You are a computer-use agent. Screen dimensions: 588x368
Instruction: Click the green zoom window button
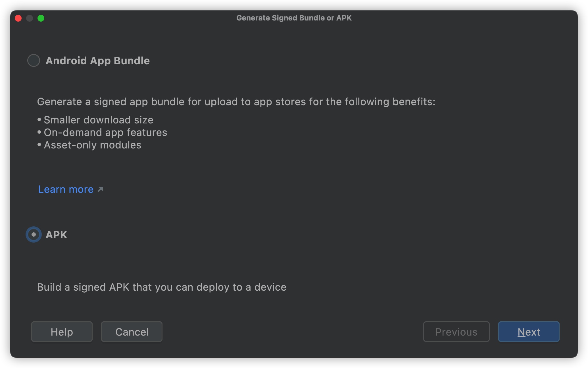pyautogui.click(x=41, y=18)
